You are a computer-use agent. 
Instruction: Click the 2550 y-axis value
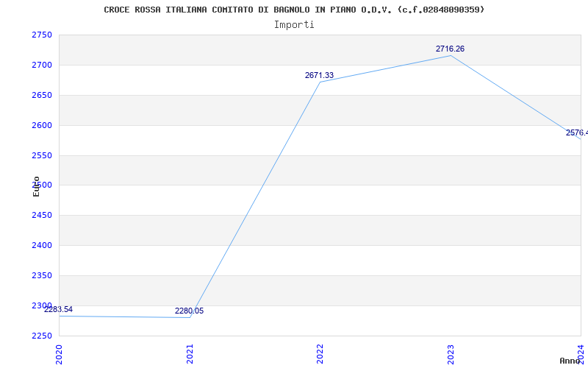(x=42, y=155)
